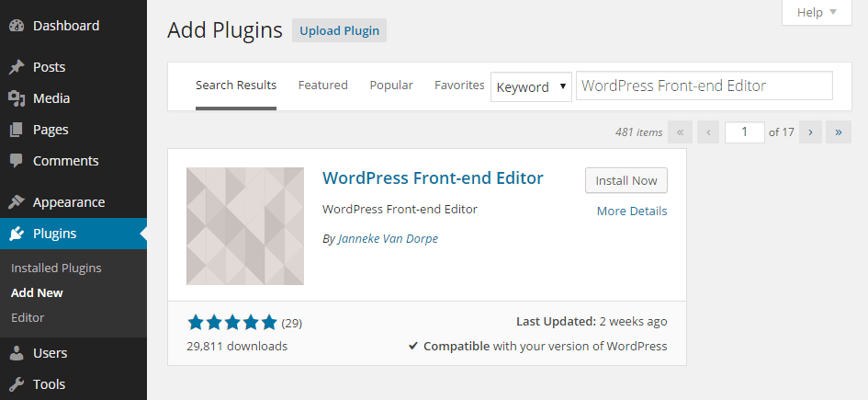
Task: Click the previous page arrow button
Action: (708, 132)
